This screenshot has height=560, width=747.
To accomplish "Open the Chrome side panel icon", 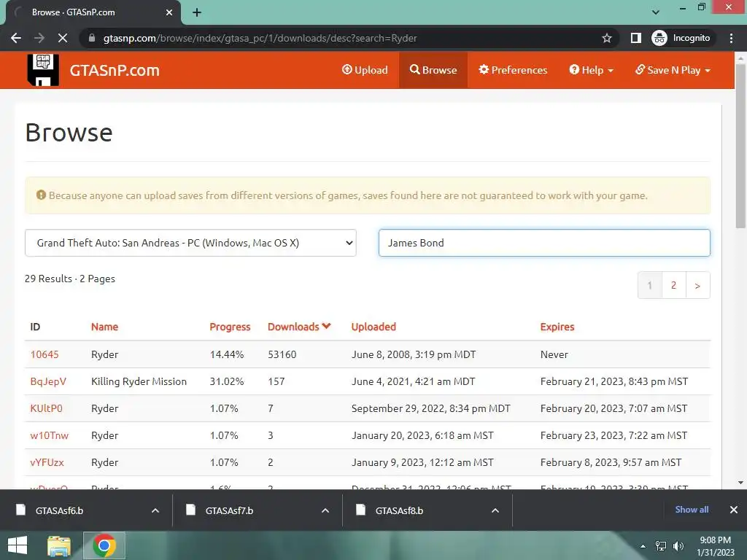I will pyautogui.click(x=635, y=38).
